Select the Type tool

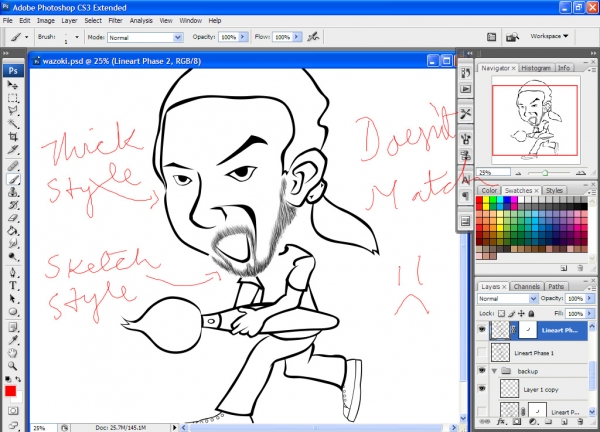(x=13, y=286)
